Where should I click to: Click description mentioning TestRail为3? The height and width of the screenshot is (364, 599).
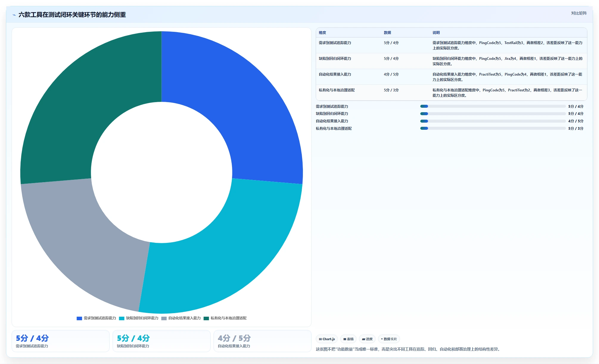click(508, 46)
